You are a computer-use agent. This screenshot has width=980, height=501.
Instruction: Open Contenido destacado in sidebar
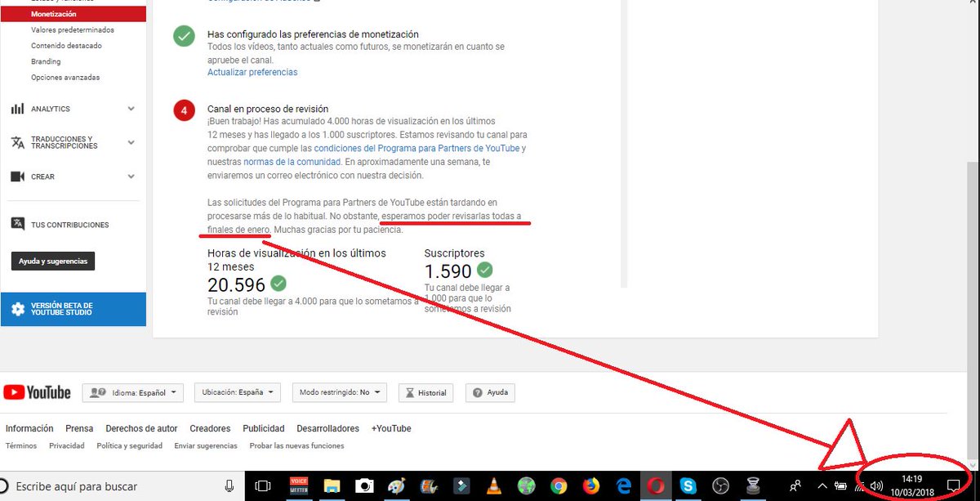(x=67, y=46)
